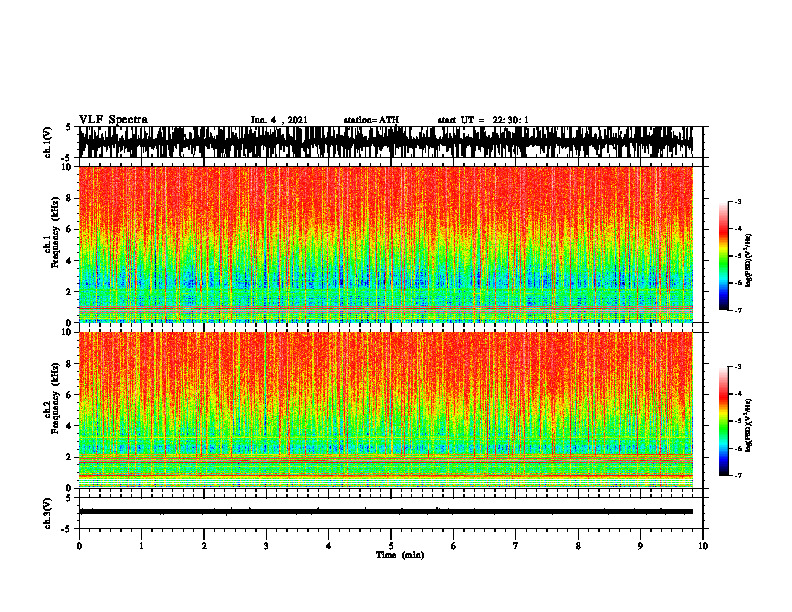Screen dimensions: 792x612
Task: Click the "4" kHz tick on ch.2 frequency axis
Action: point(69,426)
